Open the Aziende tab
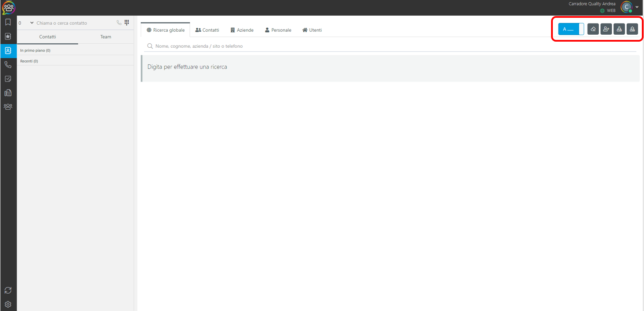Image resolution: width=644 pixels, height=311 pixels. (x=242, y=30)
